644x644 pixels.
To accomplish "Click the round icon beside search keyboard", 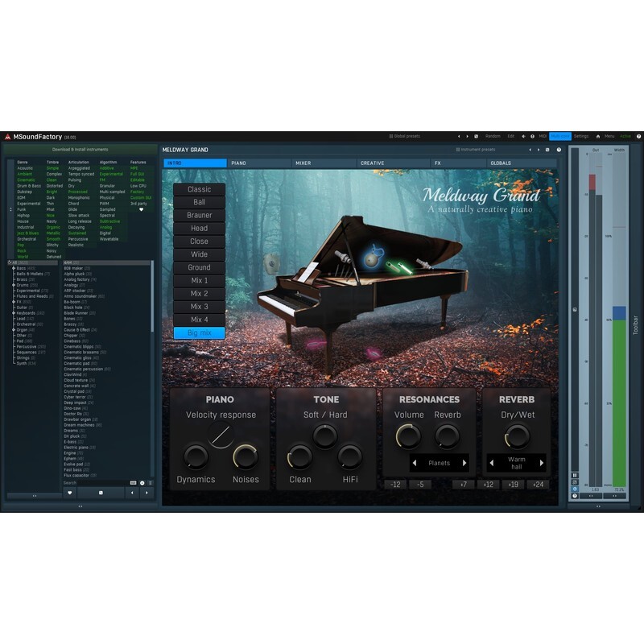I will coord(142,483).
